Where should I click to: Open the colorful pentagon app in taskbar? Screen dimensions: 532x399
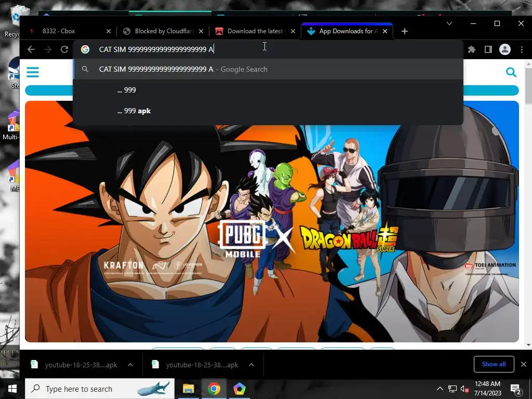tap(239, 389)
